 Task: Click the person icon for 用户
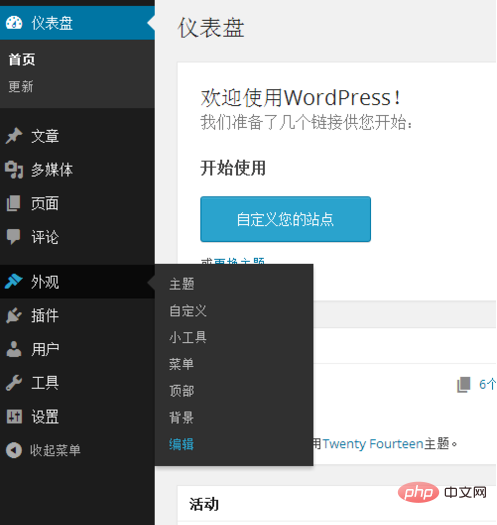[x=14, y=349]
